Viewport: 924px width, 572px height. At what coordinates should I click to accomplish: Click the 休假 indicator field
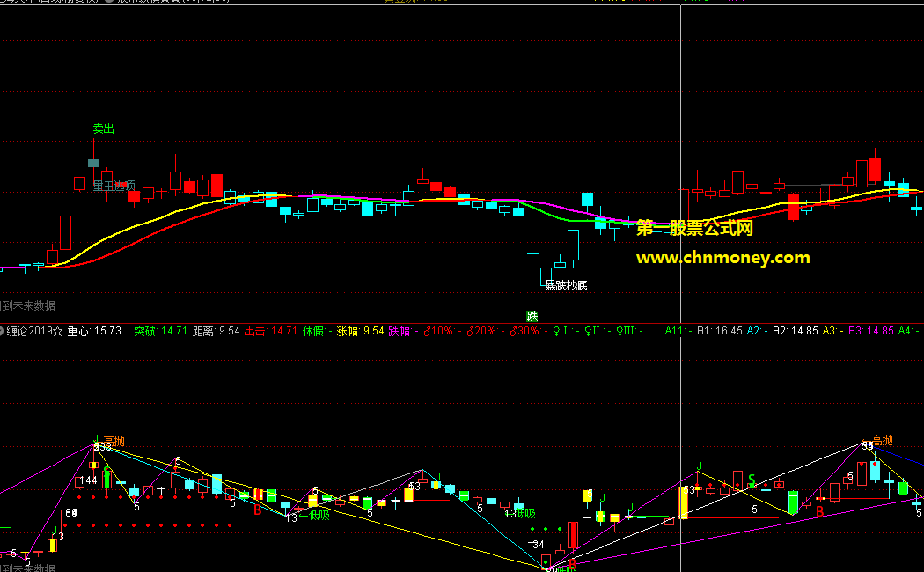click(318, 331)
